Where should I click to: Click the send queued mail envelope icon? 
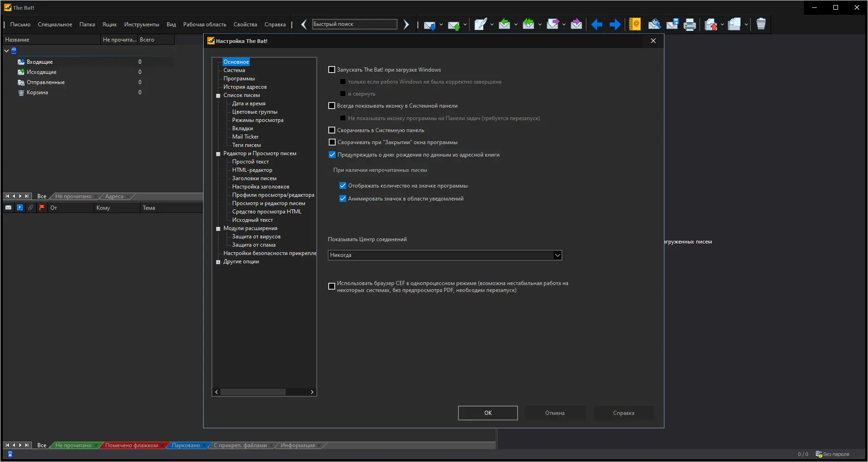pyautogui.click(x=454, y=24)
